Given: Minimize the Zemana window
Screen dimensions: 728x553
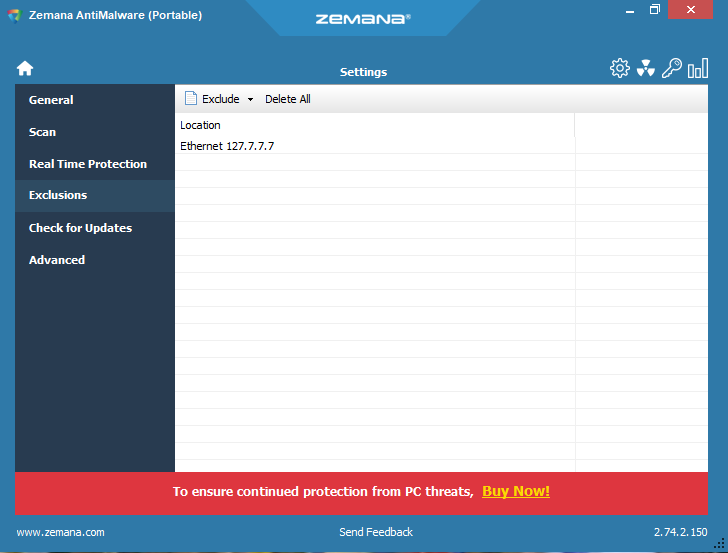Looking at the screenshot, I should point(630,10).
